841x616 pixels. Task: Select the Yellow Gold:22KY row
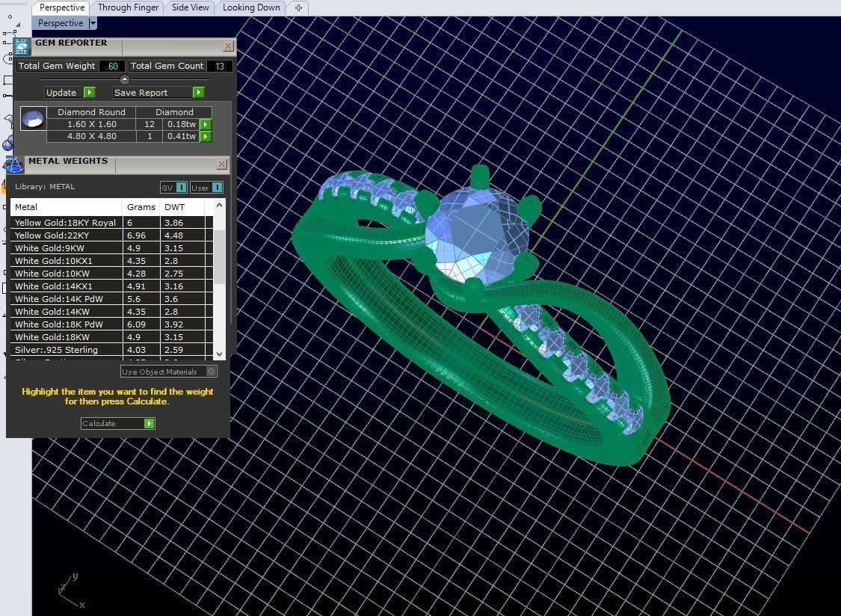pos(111,235)
